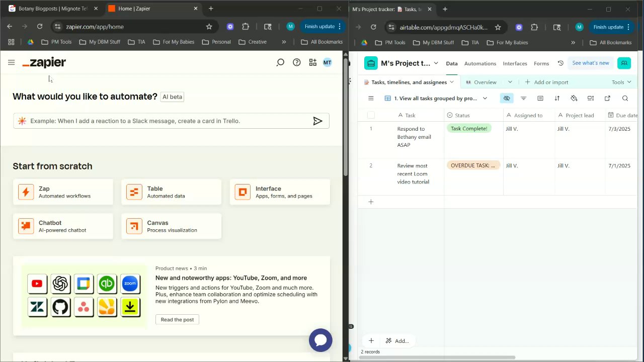Click the plus icon in Airtable footer
Screen dimensions: 644x362
point(371,341)
